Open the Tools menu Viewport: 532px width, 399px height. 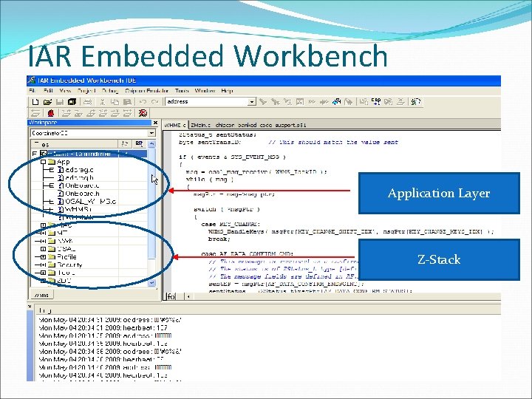click(182, 91)
